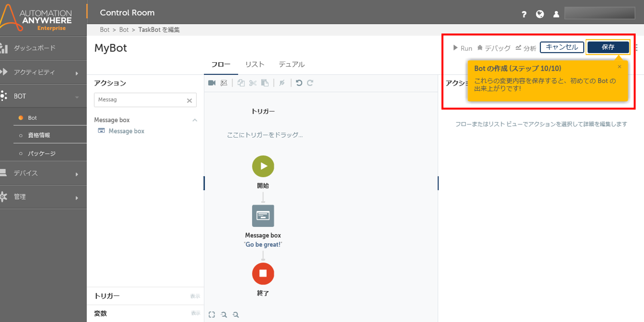Select the Message box action item

point(121,131)
